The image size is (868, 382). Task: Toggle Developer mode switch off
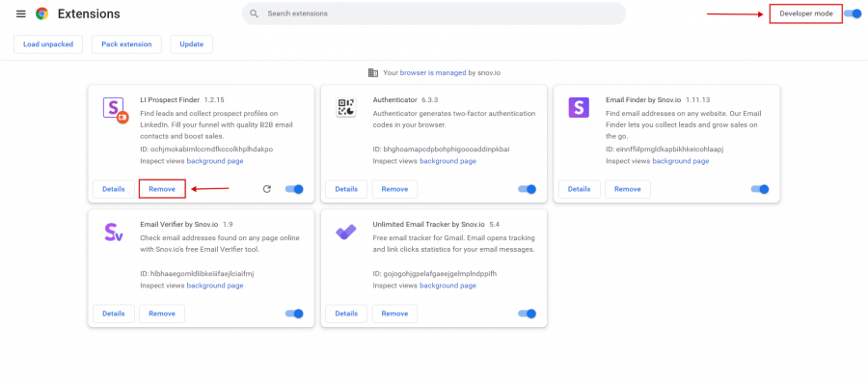click(853, 14)
